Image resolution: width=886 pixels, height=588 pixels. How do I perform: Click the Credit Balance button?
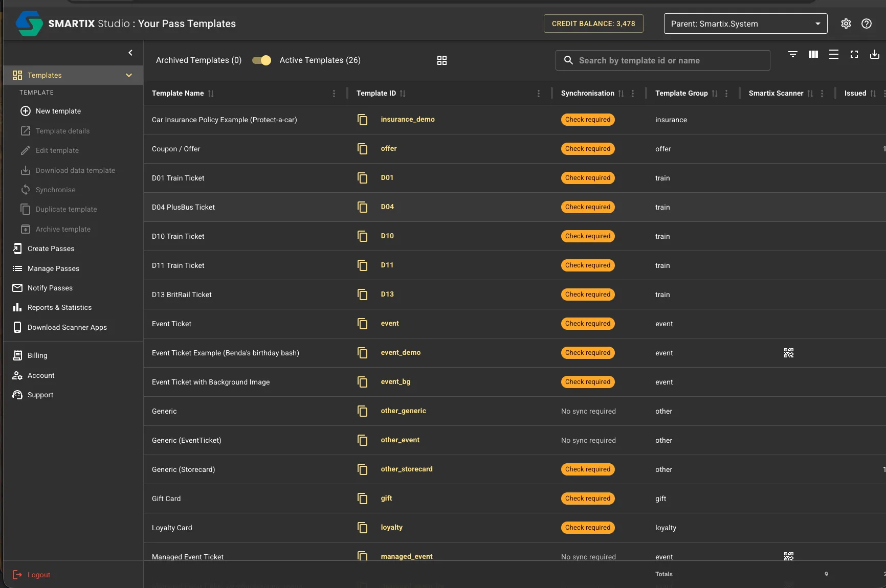[x=593, y=24]
